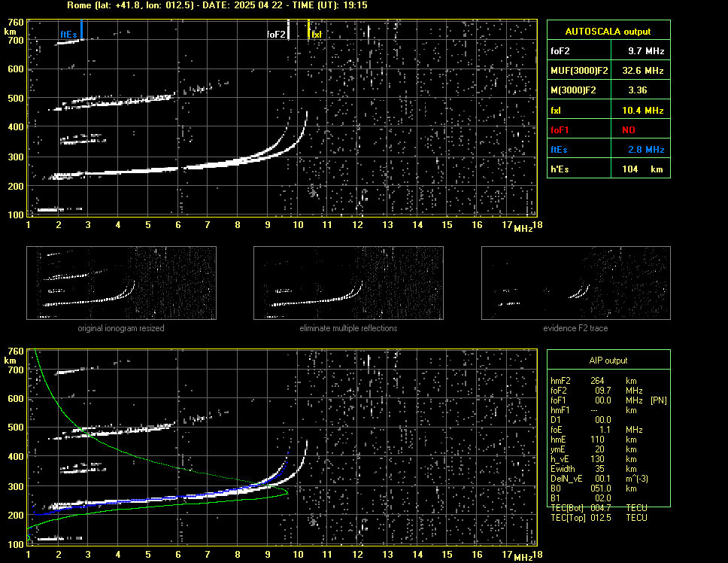Viewport: 728px width, 563px height.
Task: Select the ymE 20 km row
Action: 594,449
